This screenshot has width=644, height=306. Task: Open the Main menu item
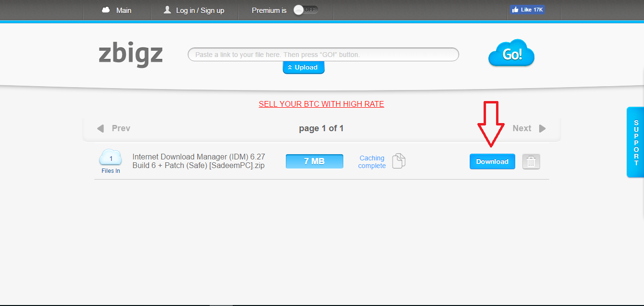pyautogui.click(x=124, y=10)
